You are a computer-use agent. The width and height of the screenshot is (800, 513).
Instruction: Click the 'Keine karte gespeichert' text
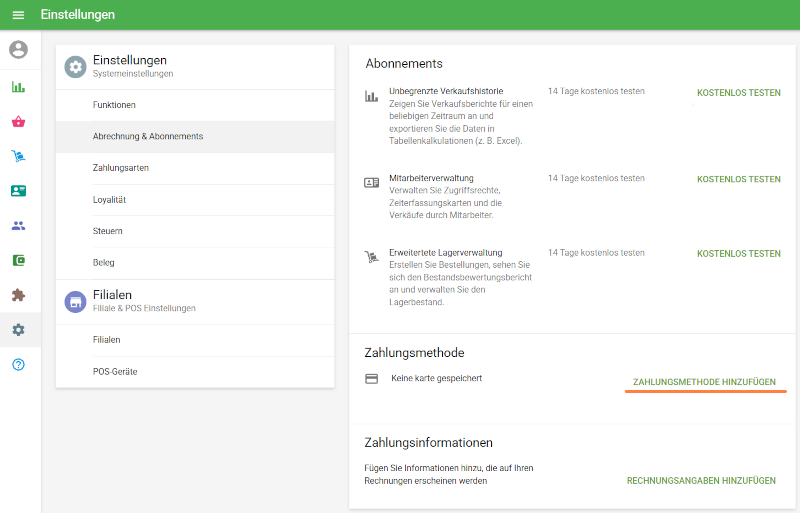click(436, 378)
